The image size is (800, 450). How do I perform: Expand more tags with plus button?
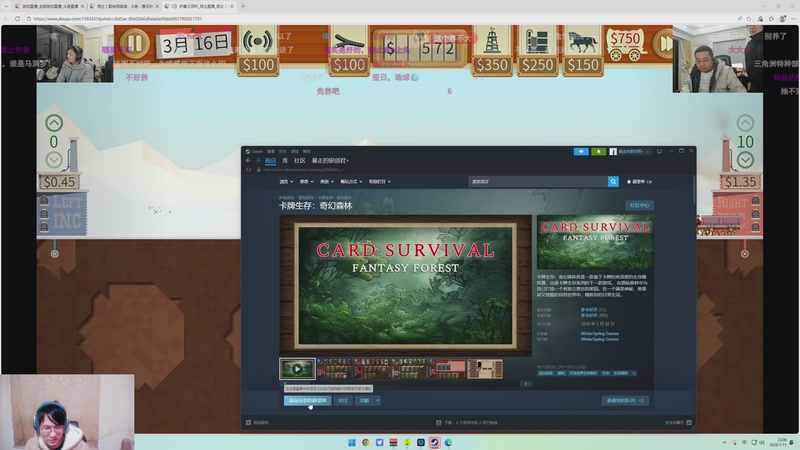click(x=634, y=373)
